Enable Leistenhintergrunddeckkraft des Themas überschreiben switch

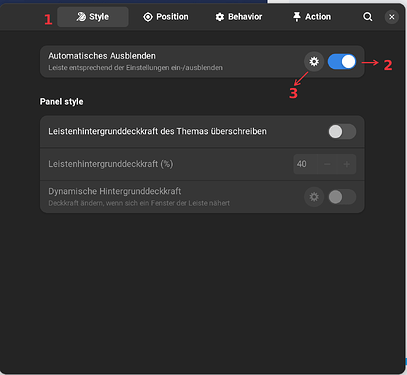[342, 132]
